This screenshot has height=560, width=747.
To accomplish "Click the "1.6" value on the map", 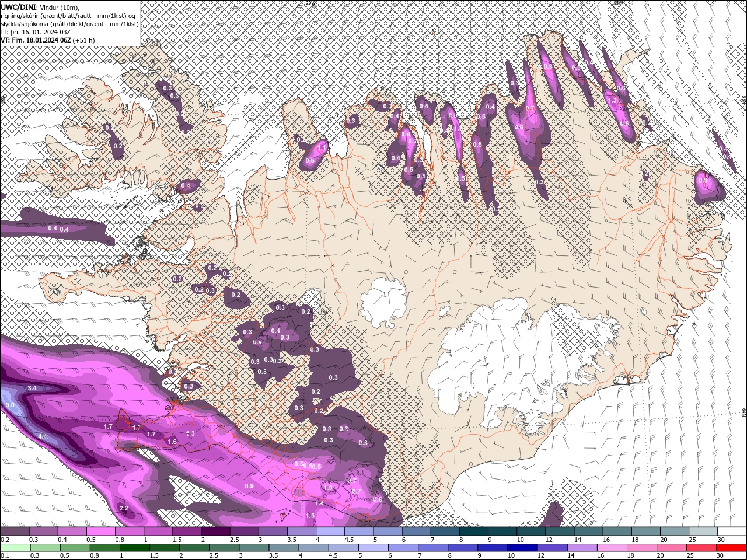I will [x=172, y=442].
